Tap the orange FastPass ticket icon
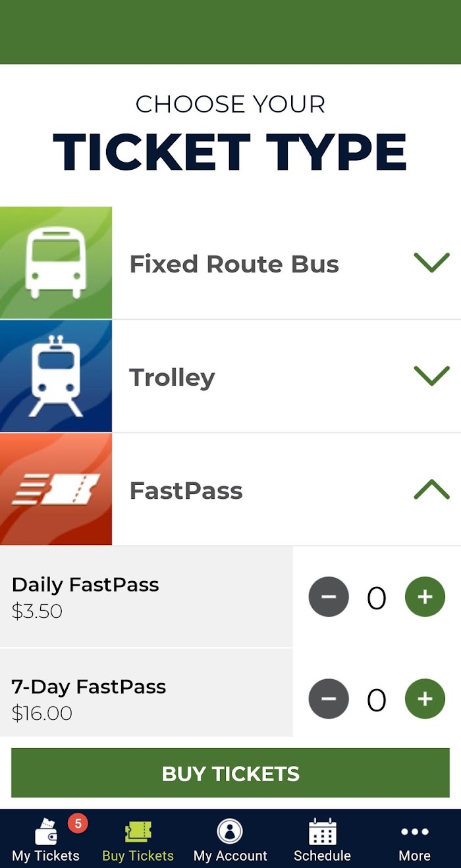 [x=56, y=489]
